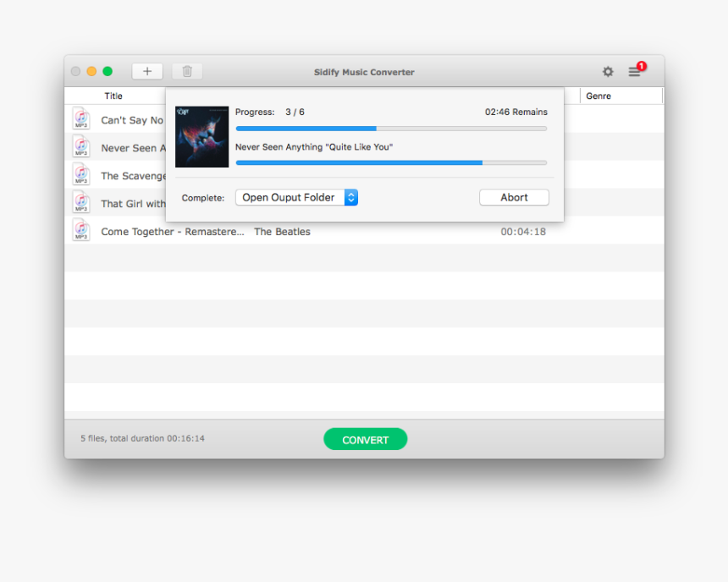
Task: Sort by the Genre column header
Action: (x=598, y=96)
